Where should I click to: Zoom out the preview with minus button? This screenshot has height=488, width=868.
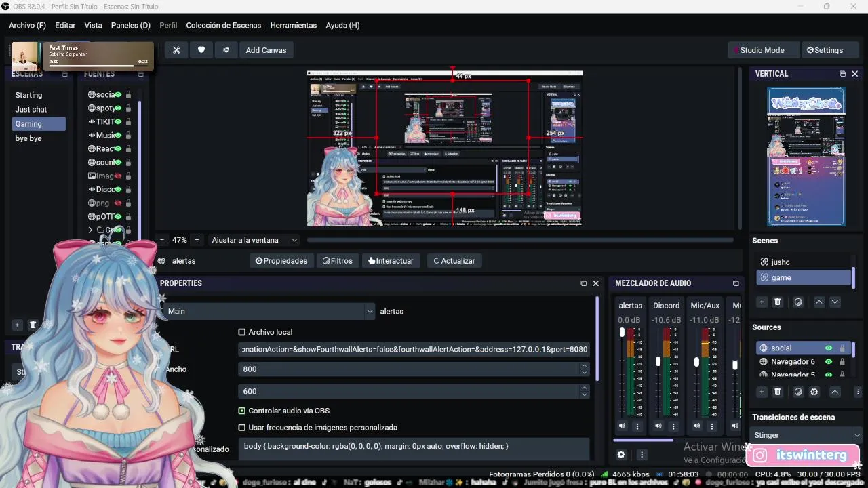click(162, 240)
